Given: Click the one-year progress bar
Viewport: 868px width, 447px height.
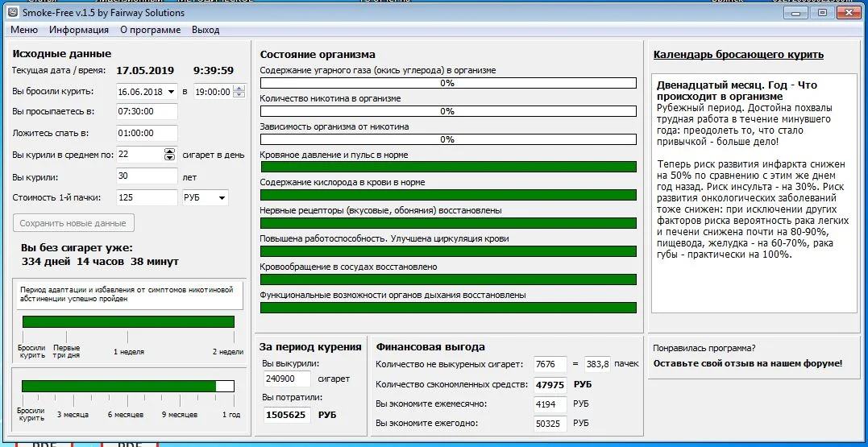Looking at the screenshot, I should click(127, 386).
